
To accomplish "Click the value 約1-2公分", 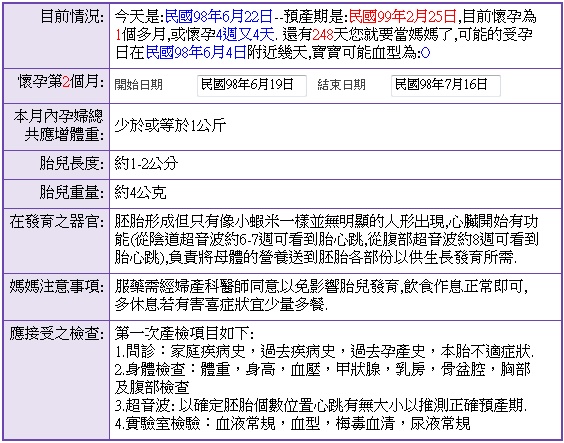I will [146, 164].
